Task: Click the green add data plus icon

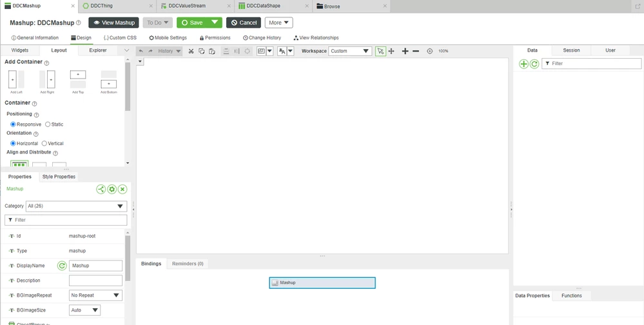Action: click(523, 64)
